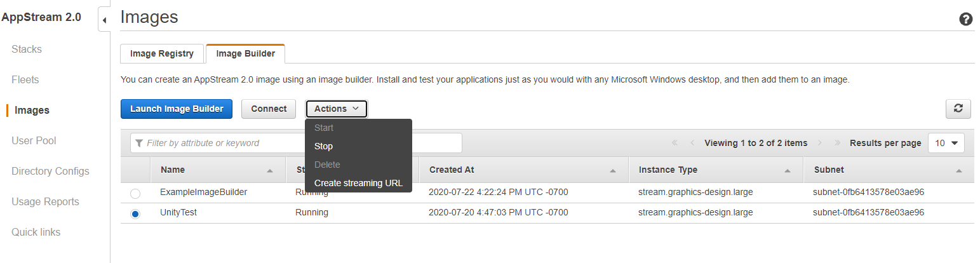The height and width of the screenshot is (263, 980).
Task: Switch to the Image Registry tab
Action: [162, 54]
